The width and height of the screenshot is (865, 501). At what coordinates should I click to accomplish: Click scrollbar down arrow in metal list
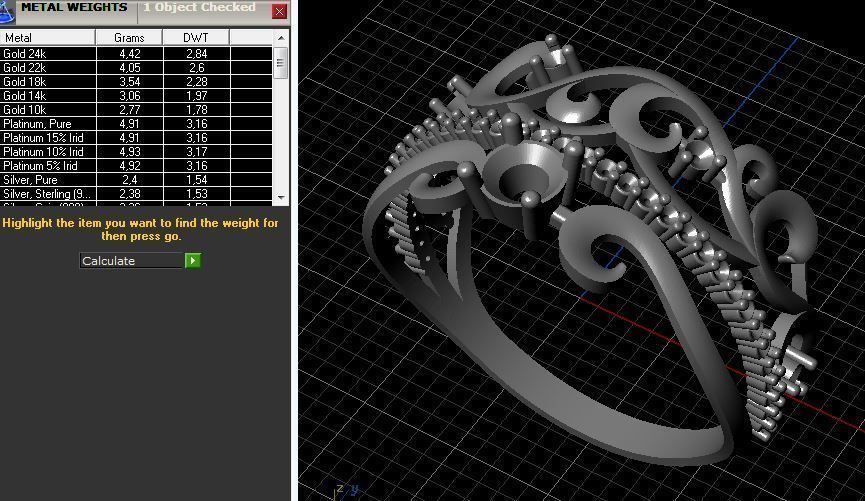coord(281,198)
